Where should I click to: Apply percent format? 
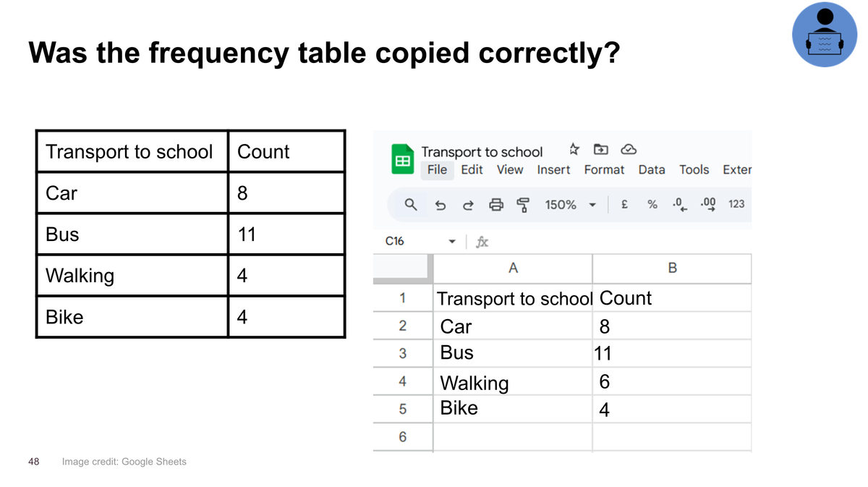(x=652, y=205)
